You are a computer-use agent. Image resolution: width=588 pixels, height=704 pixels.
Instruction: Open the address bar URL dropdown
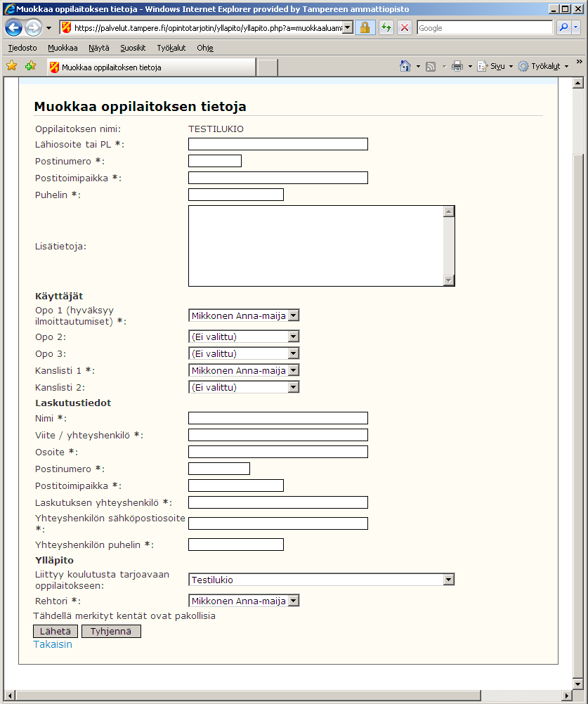point(348,28)
